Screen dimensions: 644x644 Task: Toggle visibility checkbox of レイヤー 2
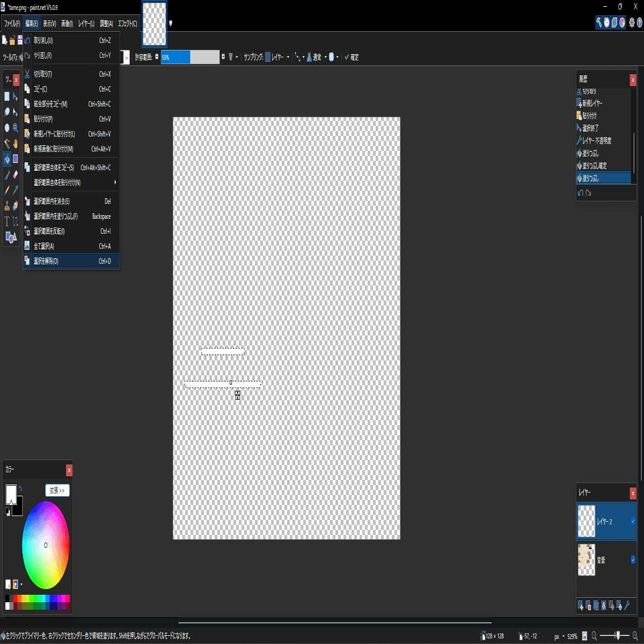tap(633, 521)
